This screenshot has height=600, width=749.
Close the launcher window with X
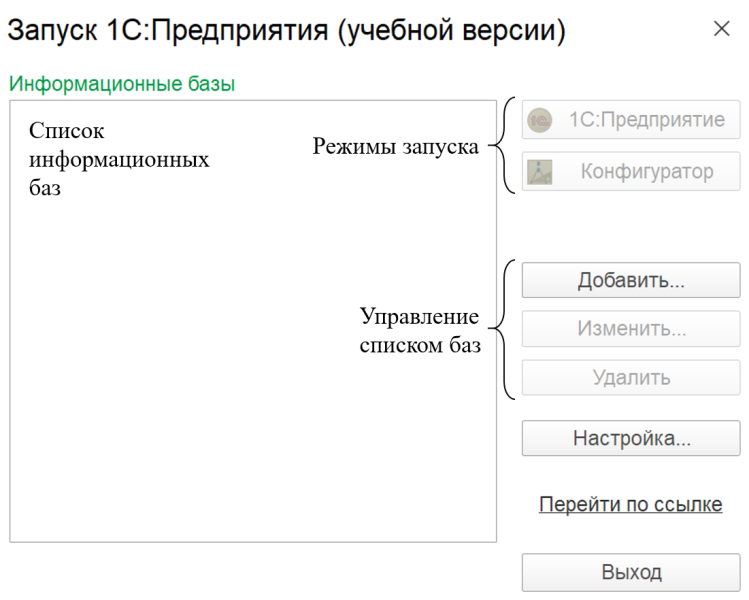point(721,29)
